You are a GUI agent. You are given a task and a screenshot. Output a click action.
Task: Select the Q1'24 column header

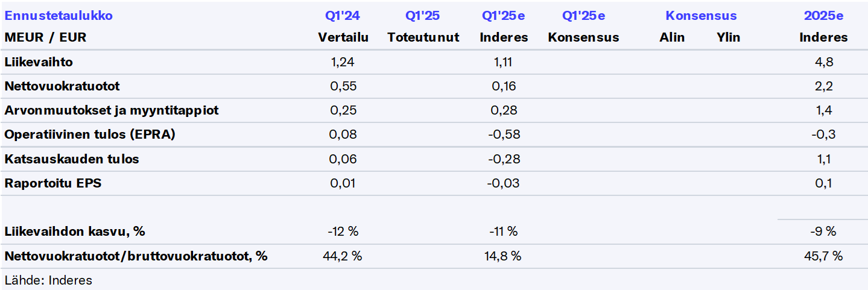tap(343, 16)
